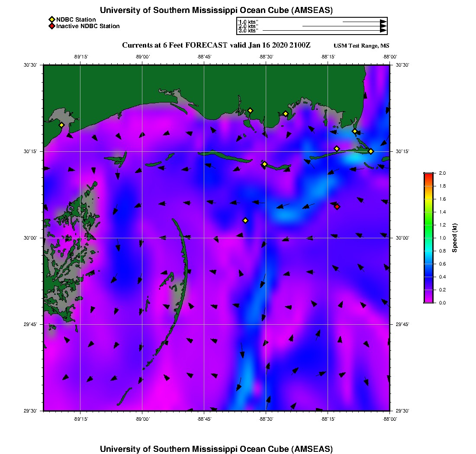476x454 pixels.
Task: Select the yellow NDBC Station diamond in the legend
Action: (51, 19)
